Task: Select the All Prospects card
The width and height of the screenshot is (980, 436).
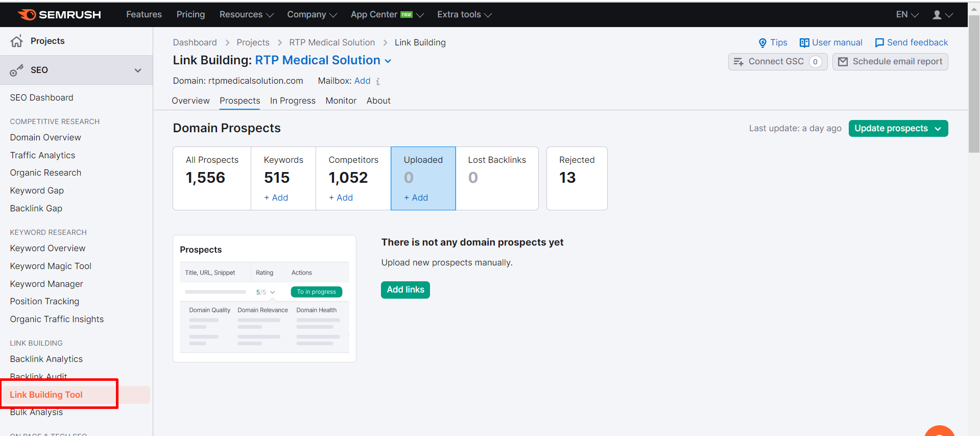Action: (x=212, y=178)
